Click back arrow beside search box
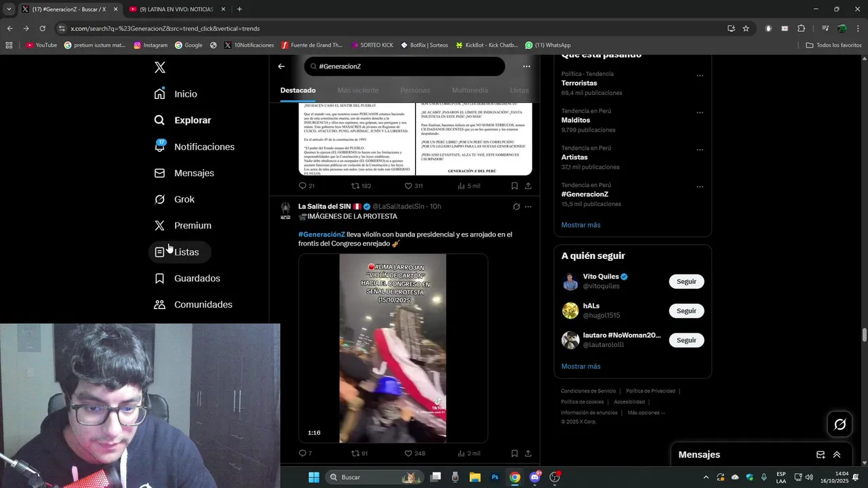 pyautogui.click(x=281, y=66)
